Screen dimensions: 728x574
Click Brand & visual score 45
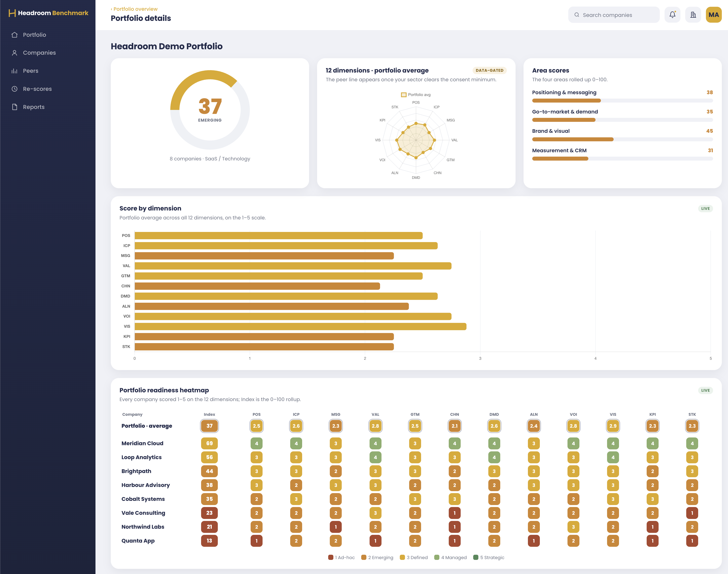709,131
